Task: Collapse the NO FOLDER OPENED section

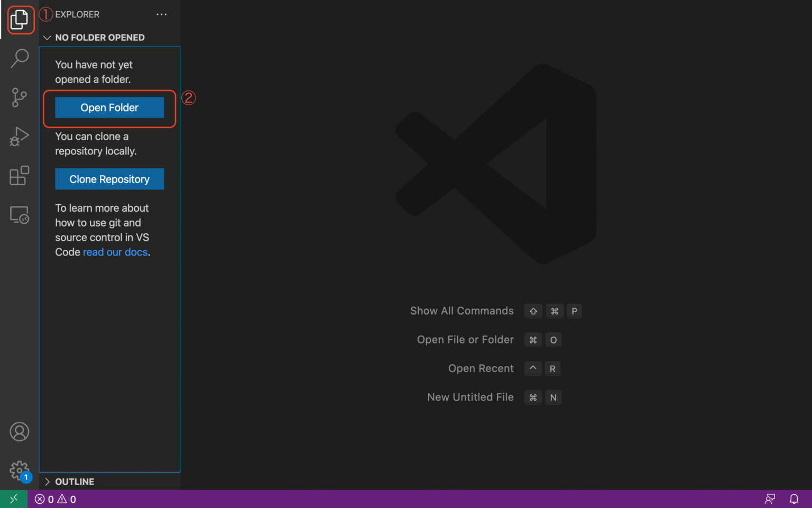Action: pos(47,37)
